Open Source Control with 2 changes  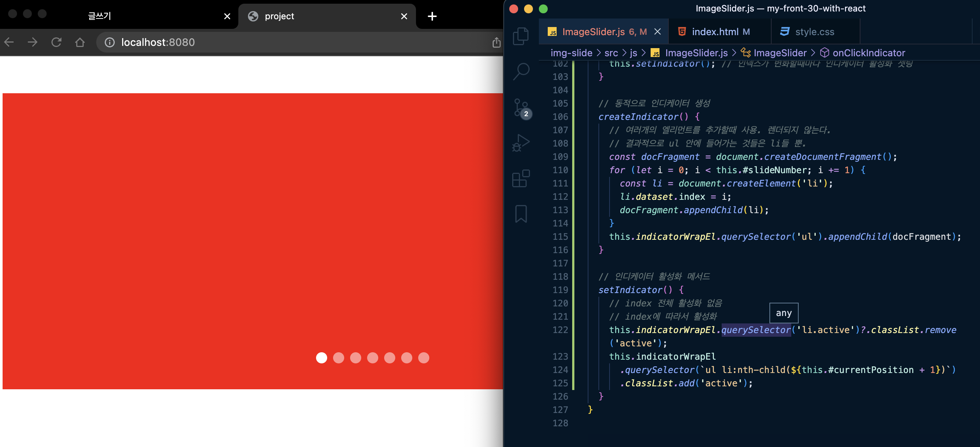pyautogui.click(x=520, y=108)
